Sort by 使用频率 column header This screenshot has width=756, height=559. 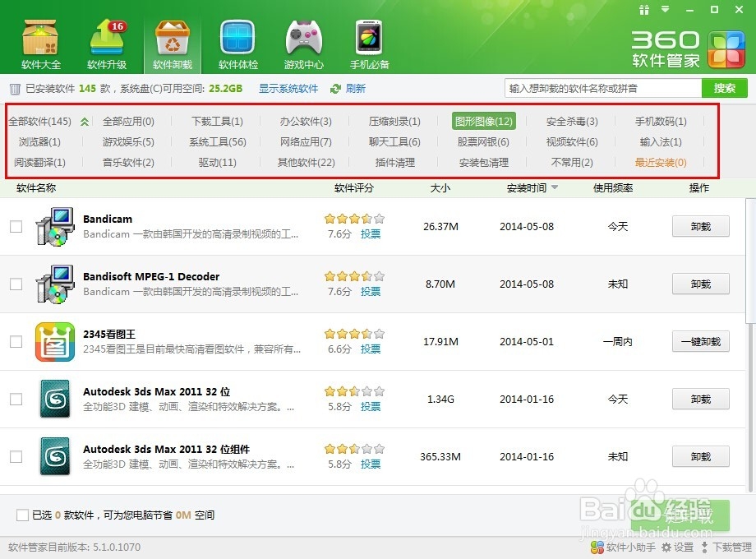click(613, 188)
